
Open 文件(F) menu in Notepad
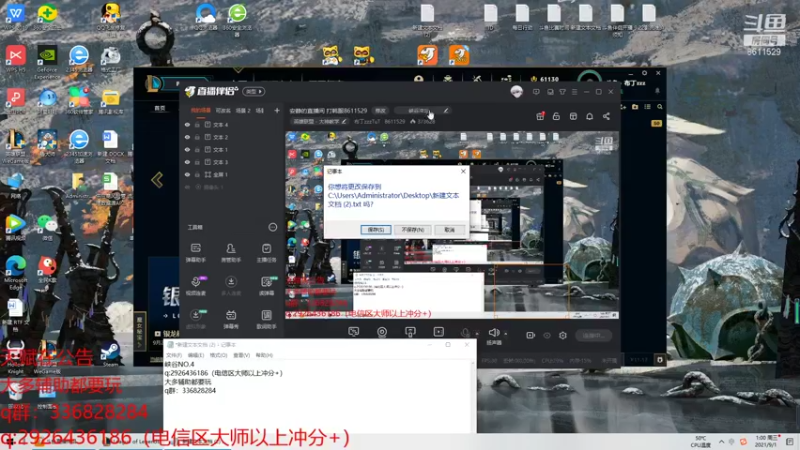coord(174,355)
